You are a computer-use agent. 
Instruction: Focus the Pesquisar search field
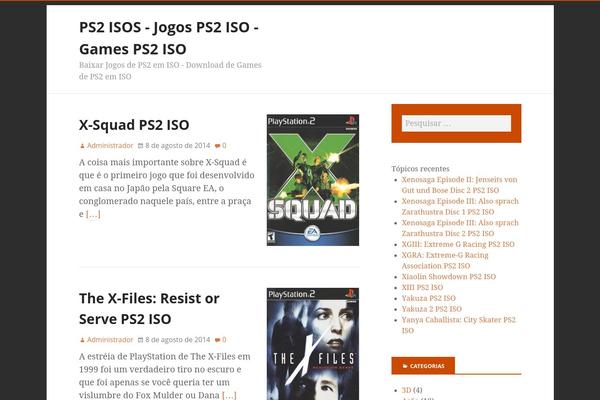point(456,123)
